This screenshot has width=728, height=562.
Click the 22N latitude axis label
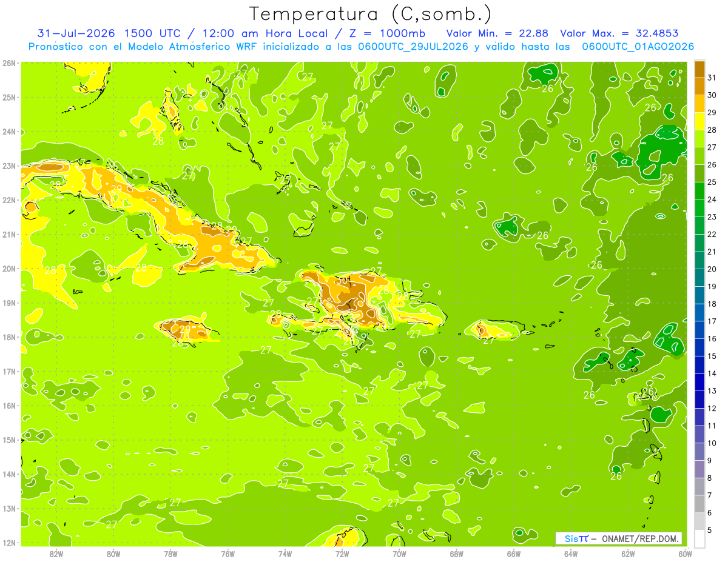(x=9, y=200)
